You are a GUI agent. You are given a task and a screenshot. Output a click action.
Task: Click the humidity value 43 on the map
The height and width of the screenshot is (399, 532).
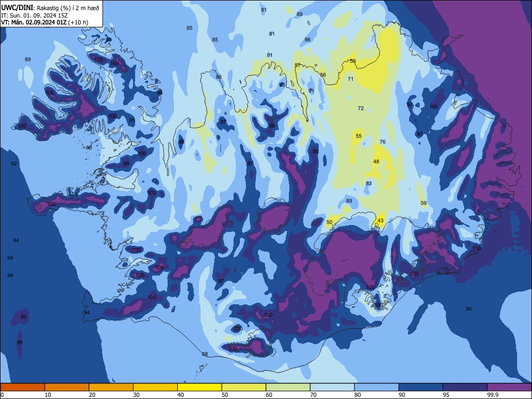(380, 221)
